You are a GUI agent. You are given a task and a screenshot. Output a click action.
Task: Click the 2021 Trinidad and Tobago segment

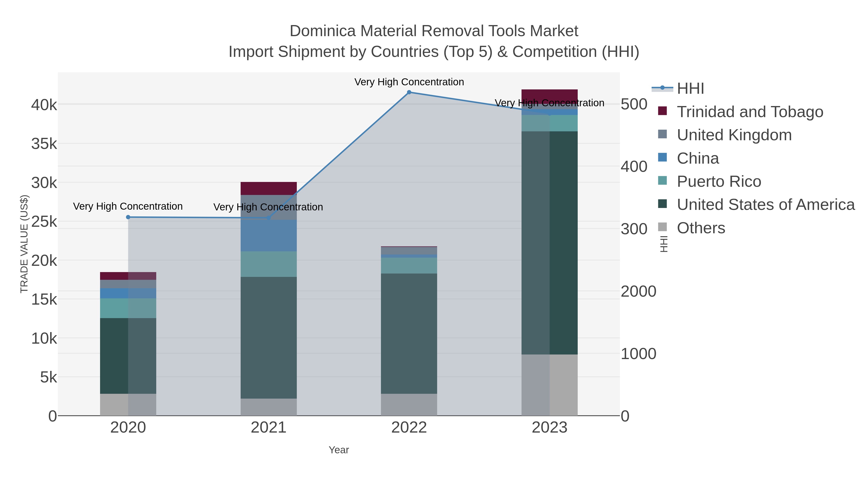click(x=269, y=189)
